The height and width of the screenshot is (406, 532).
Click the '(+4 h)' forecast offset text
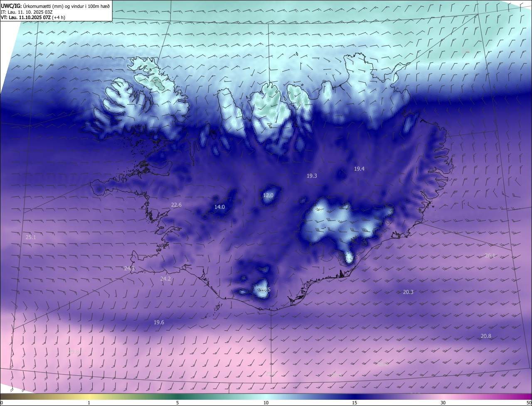click(59, 17)
